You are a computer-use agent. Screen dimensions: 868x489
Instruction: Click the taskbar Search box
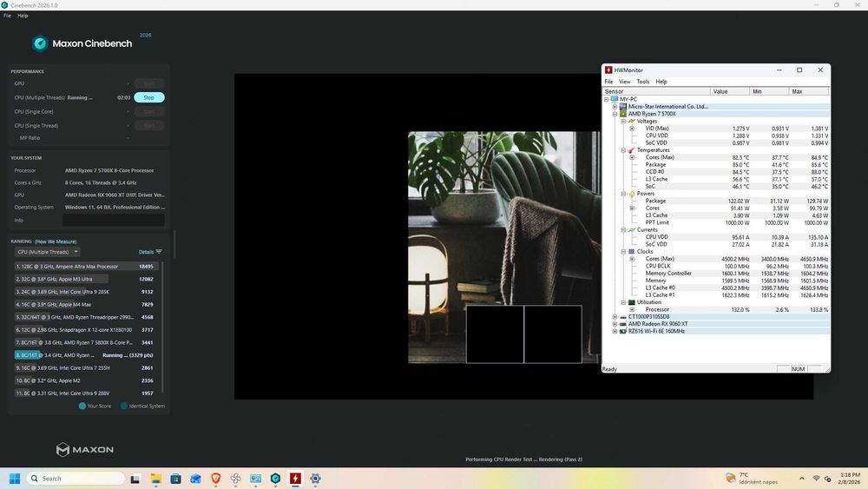[x=76, y=479]
